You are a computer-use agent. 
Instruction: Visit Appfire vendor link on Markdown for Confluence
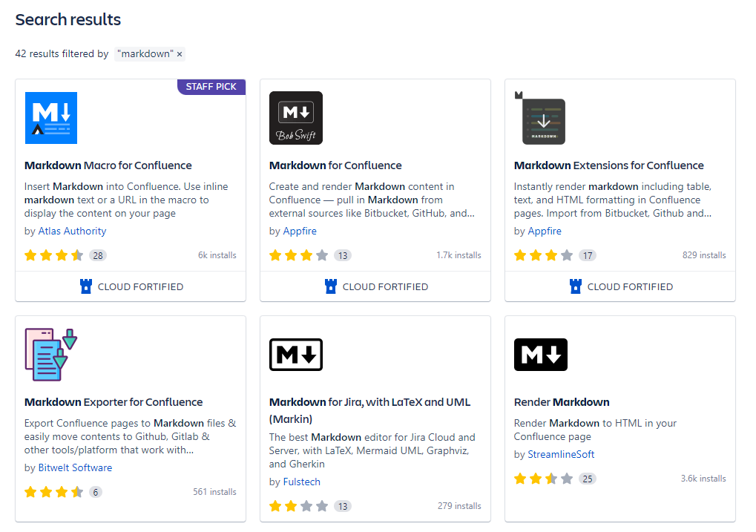pos(300,231)
